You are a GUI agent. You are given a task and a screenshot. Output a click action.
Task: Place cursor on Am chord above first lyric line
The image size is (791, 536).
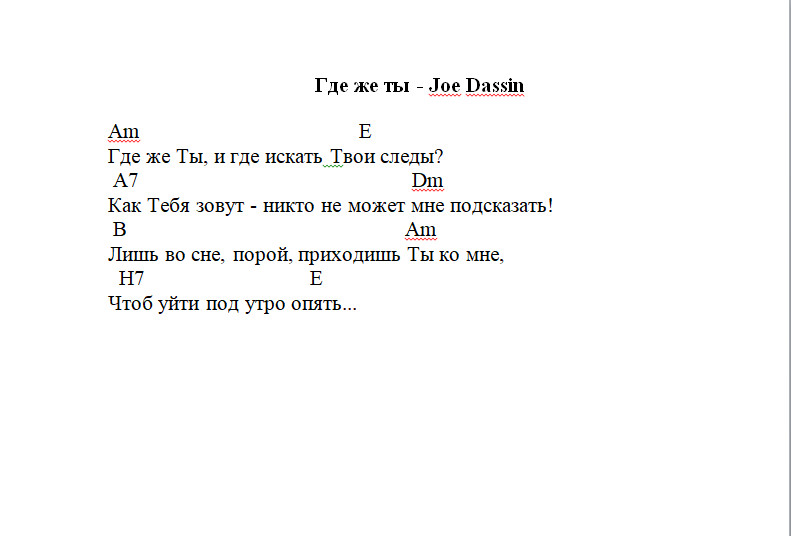pyautogui.click(x=123, y=132)
